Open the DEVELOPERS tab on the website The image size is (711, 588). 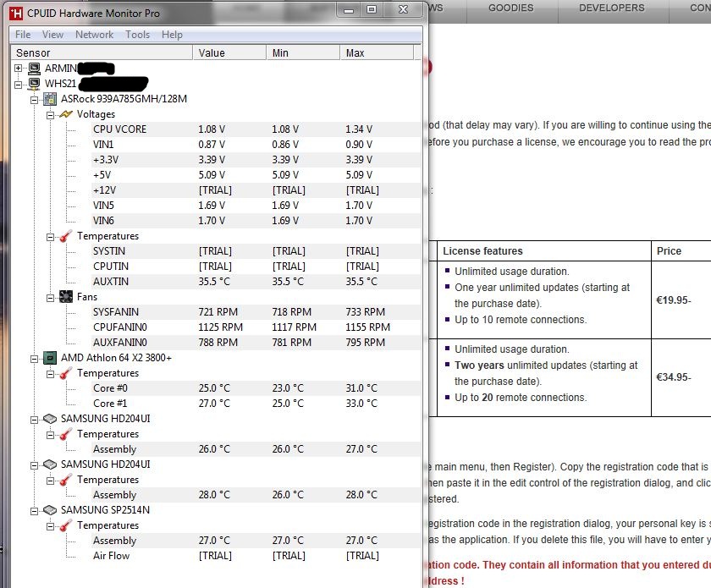point(612,8)
